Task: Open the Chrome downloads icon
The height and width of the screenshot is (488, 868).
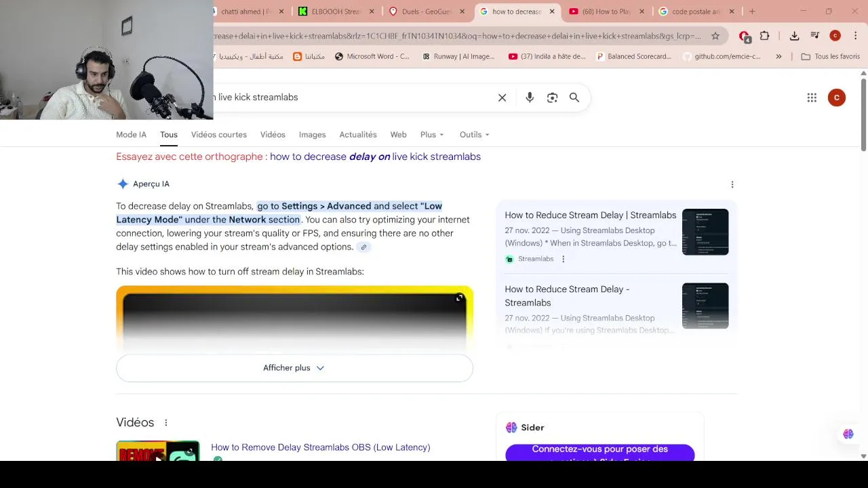Action: (x=795, y=36)
